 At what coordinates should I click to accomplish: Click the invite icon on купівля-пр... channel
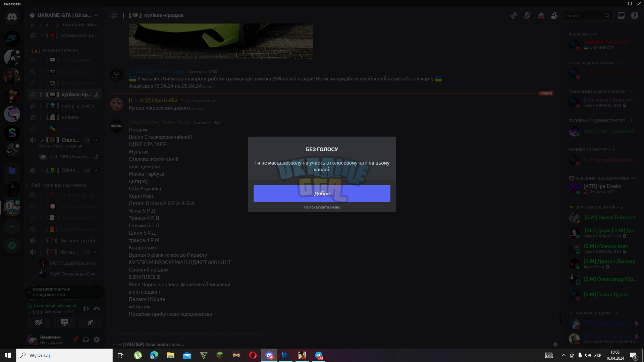(x=97, y=95)
